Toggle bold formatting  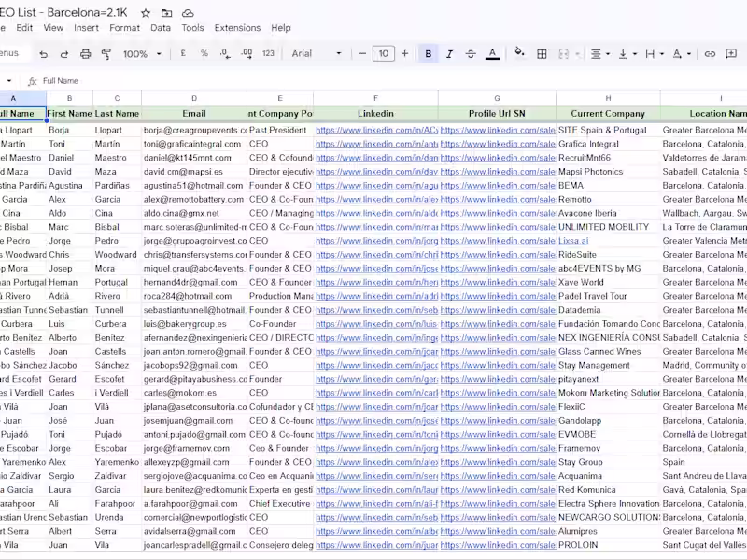click(x=429, y=54)
